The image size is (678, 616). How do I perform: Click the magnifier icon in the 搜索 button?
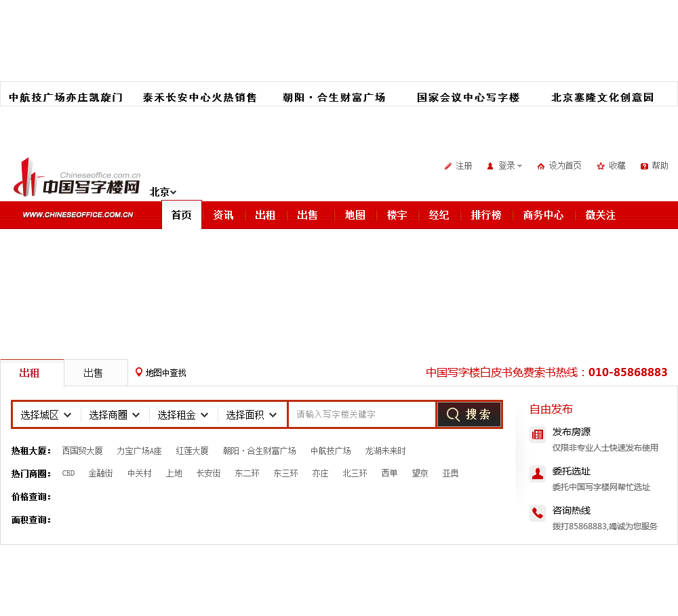(x=453, y=415)
